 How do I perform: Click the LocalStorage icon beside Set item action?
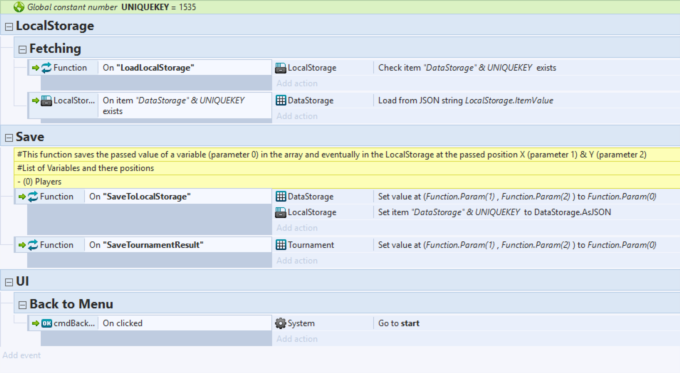281,212
